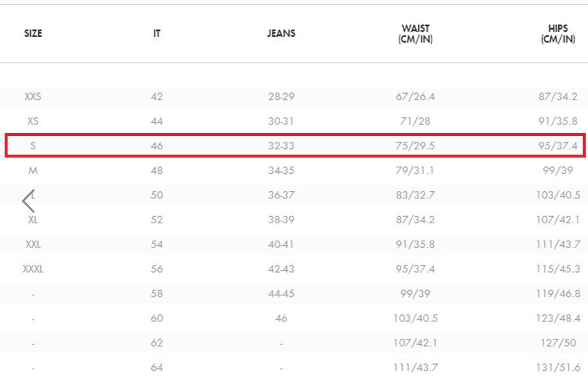Click waist value 75/29.5
The image size is (588, 379).
tap(415, 145)
